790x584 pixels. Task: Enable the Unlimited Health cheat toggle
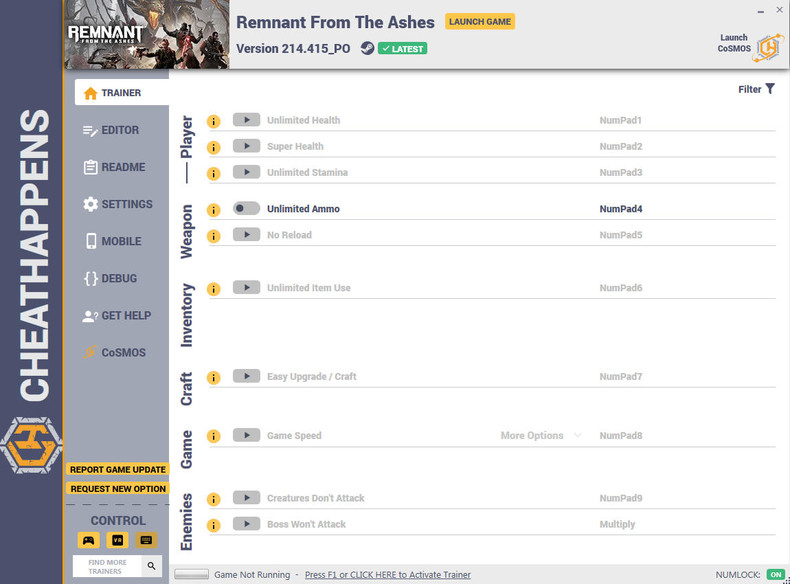246,120
